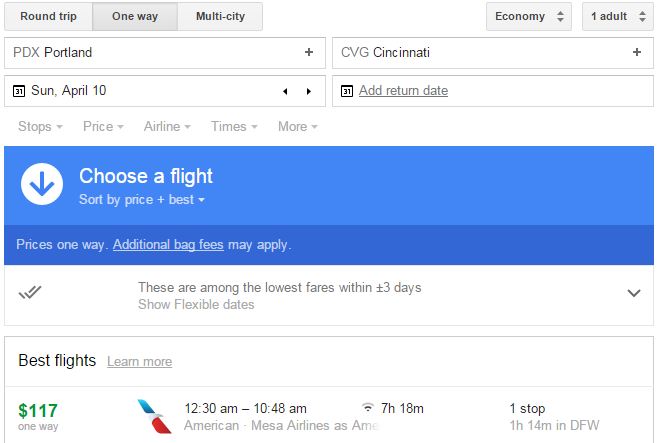Click the calendar icon next to Sun, April 10
Screen dimensions: 657x443
pos(18,91)
